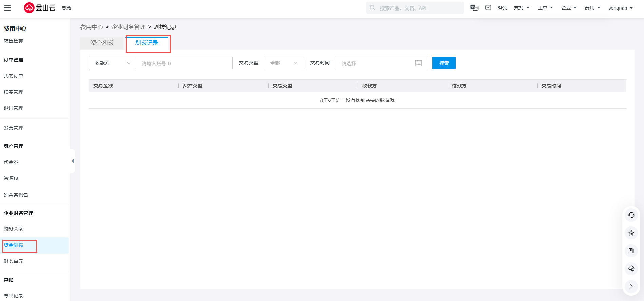Viewport: 644px width, 301px height.
Task: Open the hamburger navigation menu
Action: (7, 8)
